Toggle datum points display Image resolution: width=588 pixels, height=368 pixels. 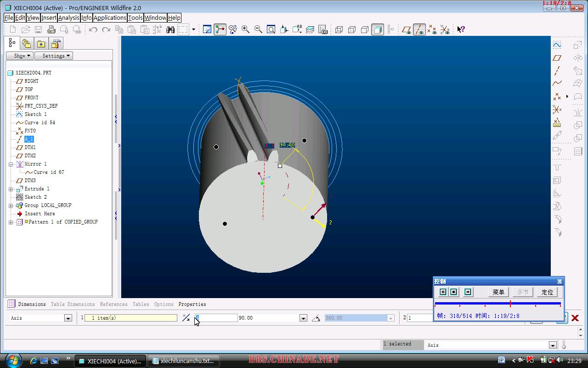[x=432, y=29]
